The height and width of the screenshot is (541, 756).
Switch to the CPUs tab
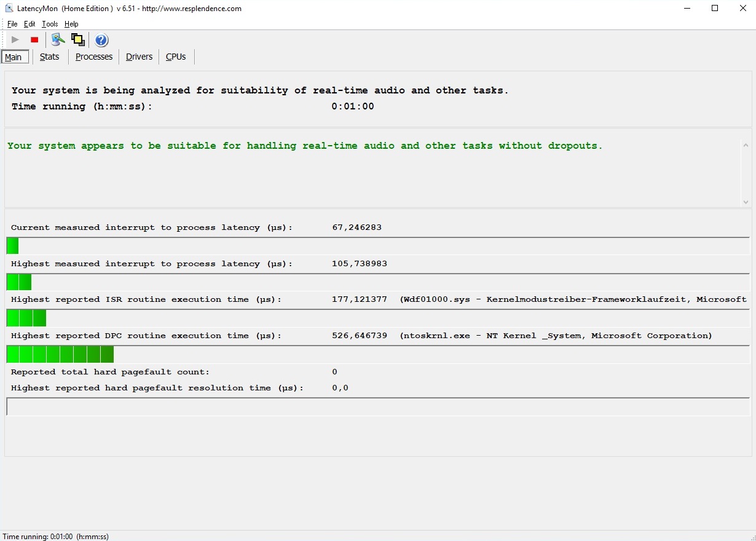(x=176, y=57)
